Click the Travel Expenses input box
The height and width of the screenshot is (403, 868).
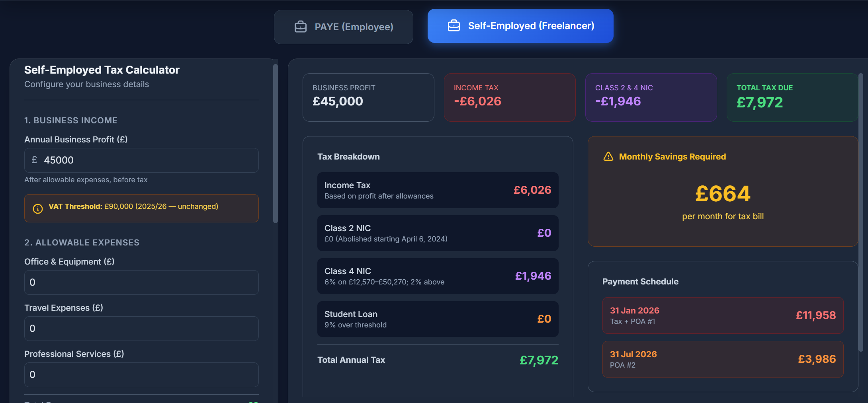tap(141, 328)
